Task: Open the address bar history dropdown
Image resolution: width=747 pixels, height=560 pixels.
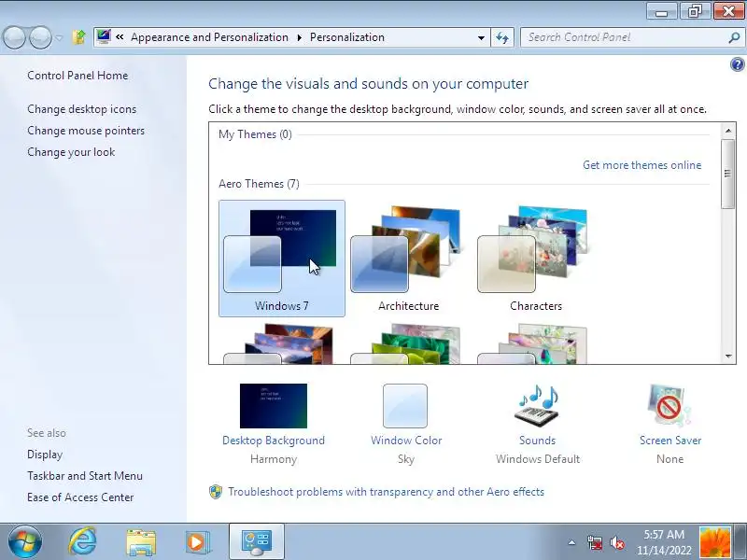Action: (x=481, y=37)
